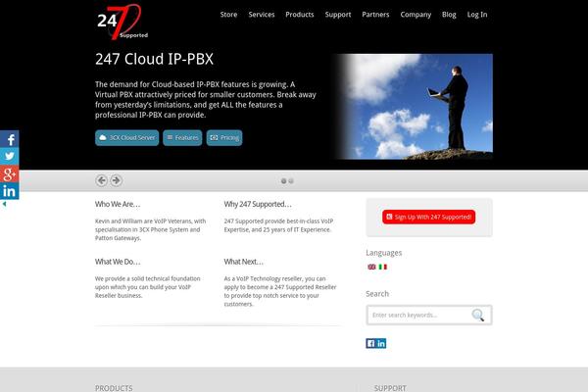588x392 pixels.
Task: Select the second slider dot
Action: 291,180
